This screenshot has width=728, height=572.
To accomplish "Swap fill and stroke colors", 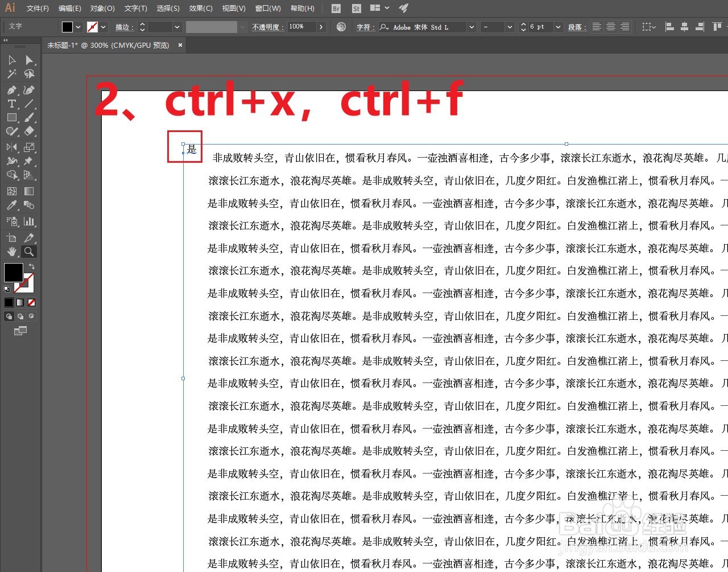I will point(32,266).
